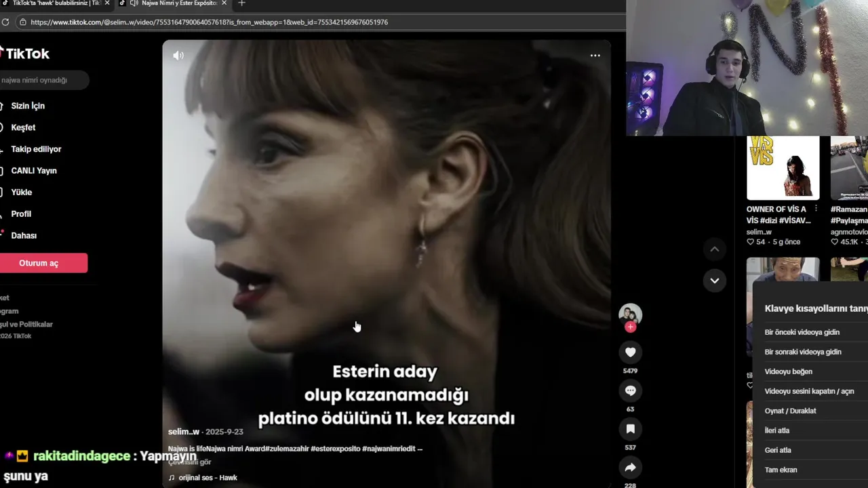Click rakitadindagece chat username

tap(81, 456)
